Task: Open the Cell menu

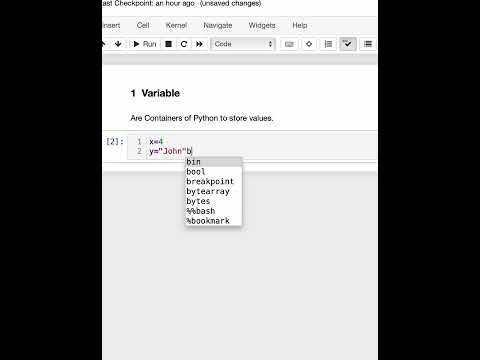Action: point(143,25)
